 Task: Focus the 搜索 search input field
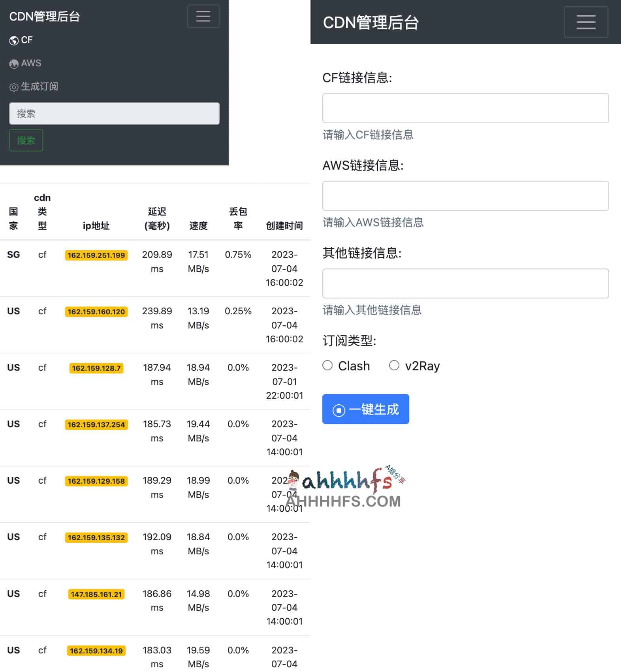(x=114, y=114)
